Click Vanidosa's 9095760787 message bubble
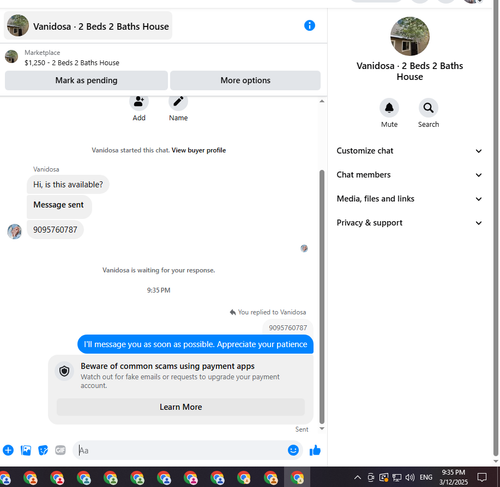Image resolution: width=500 pixels, height=487 pixels. 55,230
